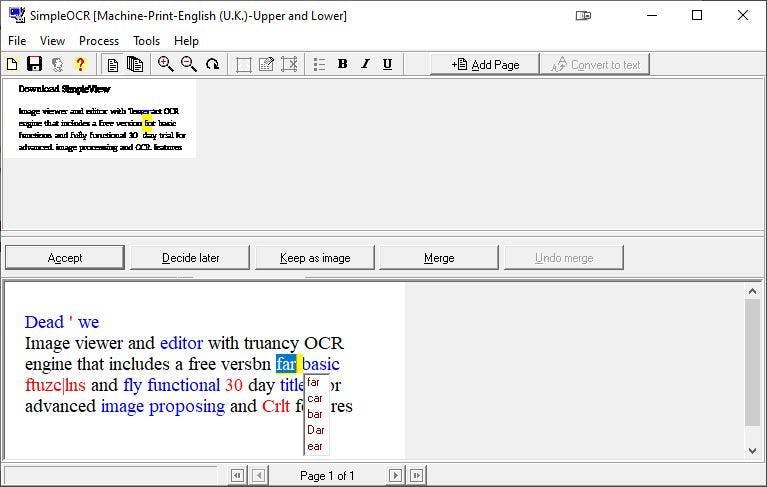Click the Add Page button
This screenshot has width=767, height=487.
pyautogui.click(x=485, y=64)
